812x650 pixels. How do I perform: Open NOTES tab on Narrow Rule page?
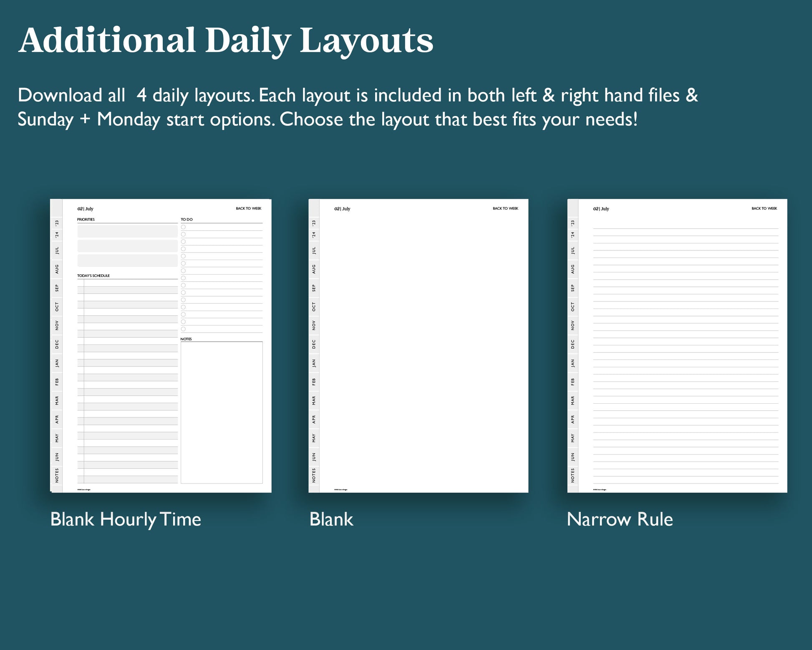(573, 475)
